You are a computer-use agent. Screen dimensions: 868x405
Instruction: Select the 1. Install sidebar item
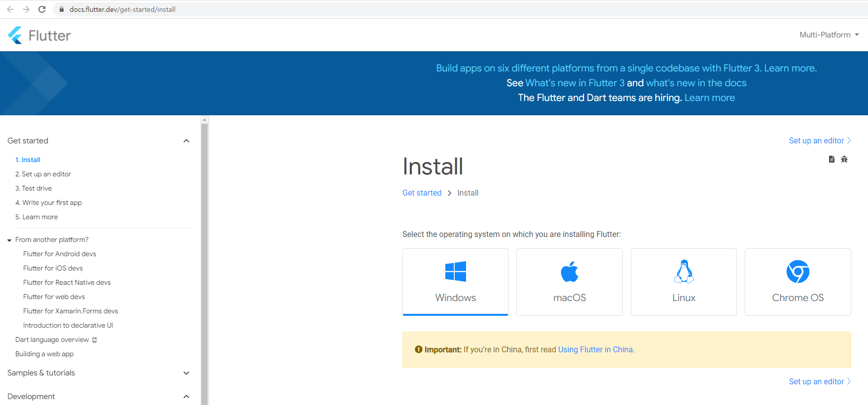pos(28,160)
